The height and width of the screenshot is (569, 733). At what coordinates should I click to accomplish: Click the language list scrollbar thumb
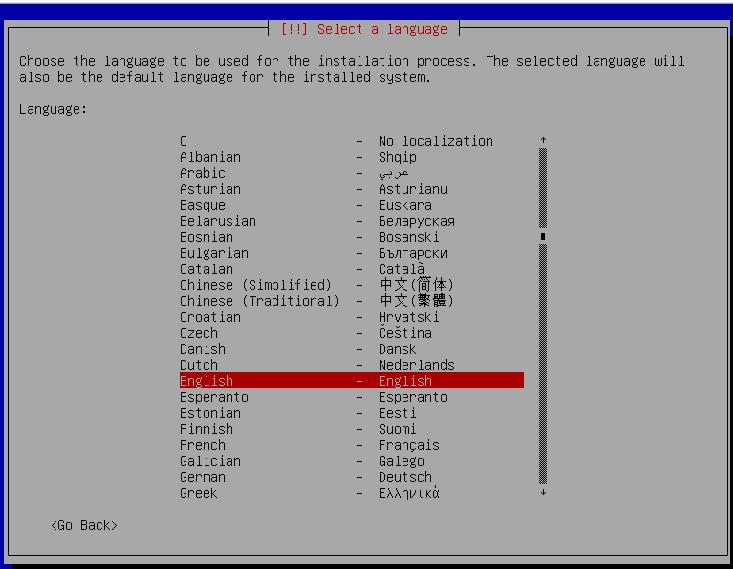tap(543, 237)
